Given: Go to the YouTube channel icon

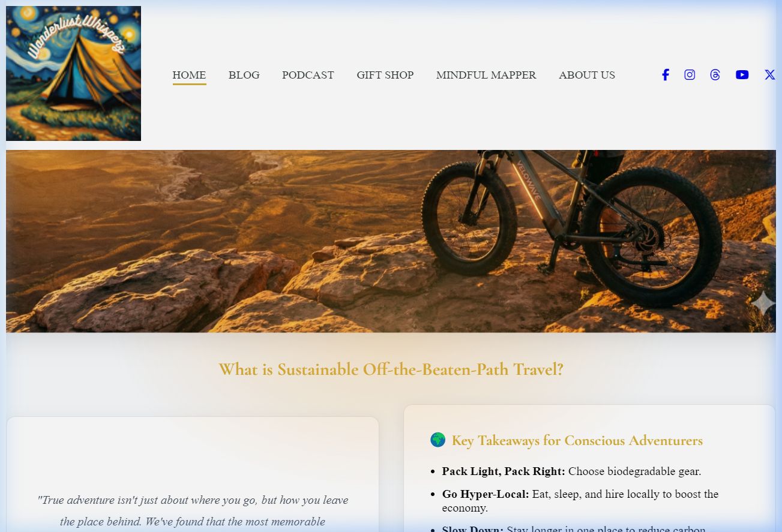Looking at the screenshot, I should pos(742,75).
